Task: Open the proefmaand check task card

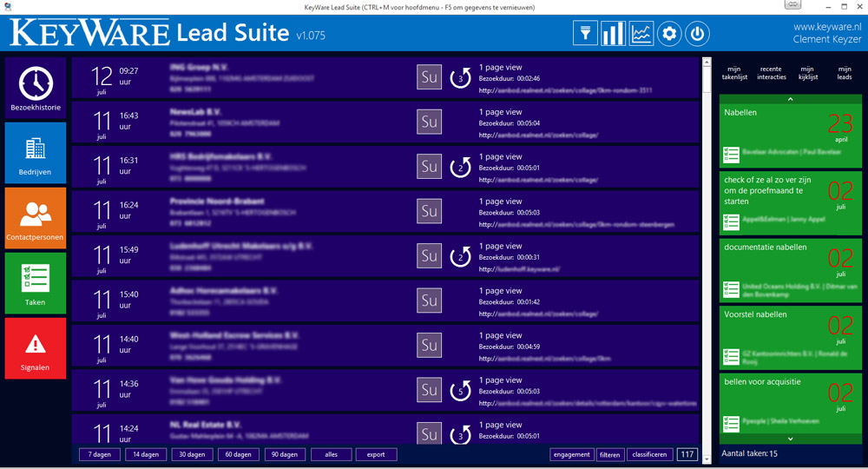Action: (x=791, y=202)
